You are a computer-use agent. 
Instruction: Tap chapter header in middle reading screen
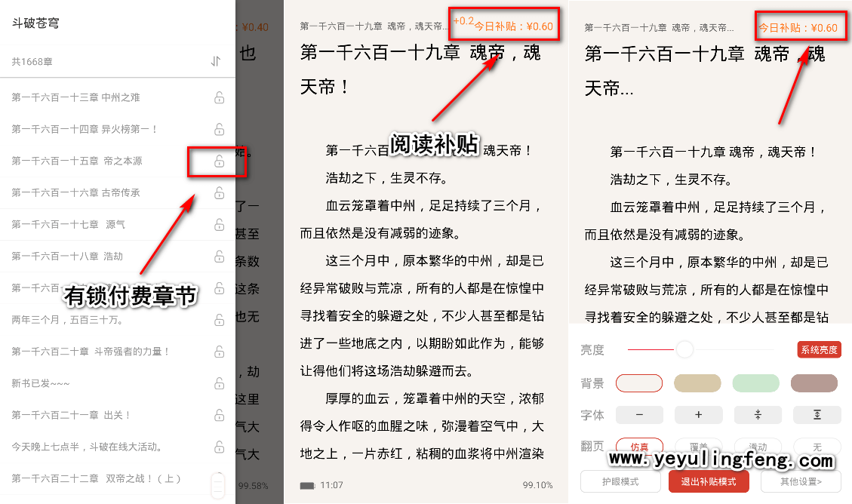[373, 26]
